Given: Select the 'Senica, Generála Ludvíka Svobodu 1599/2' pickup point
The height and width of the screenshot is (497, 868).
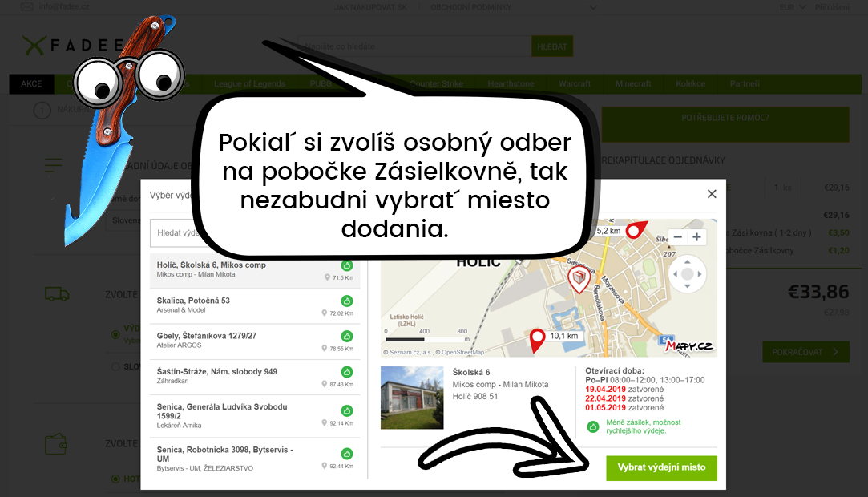Looking at the screenshot, I should pyautogui.click(x=255, y=416).
